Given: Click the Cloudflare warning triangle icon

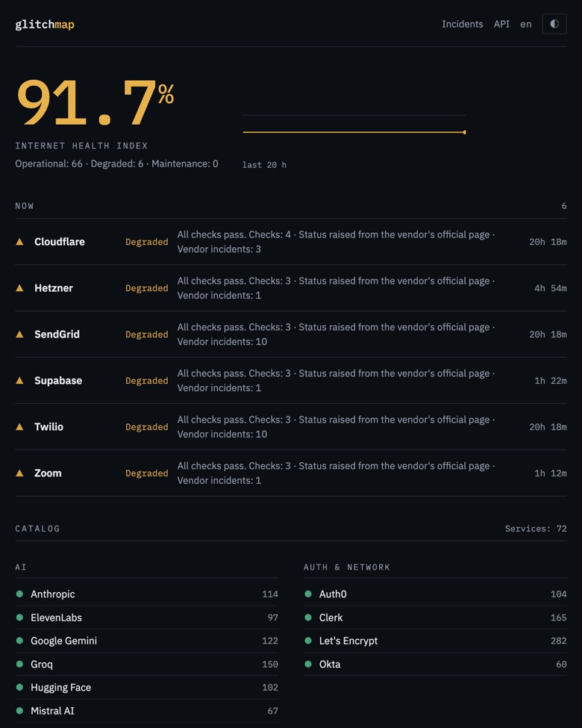Looking at the screenshot, I should 19,241.
